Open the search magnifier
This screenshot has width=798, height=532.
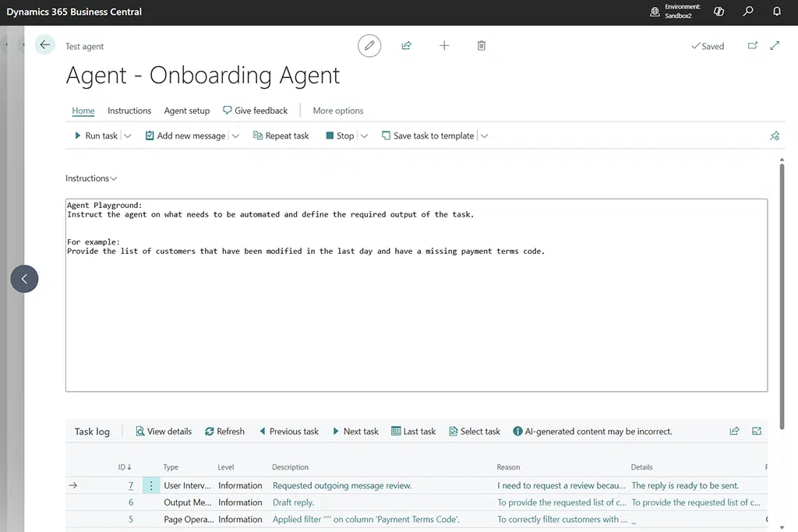coord(748,11)
